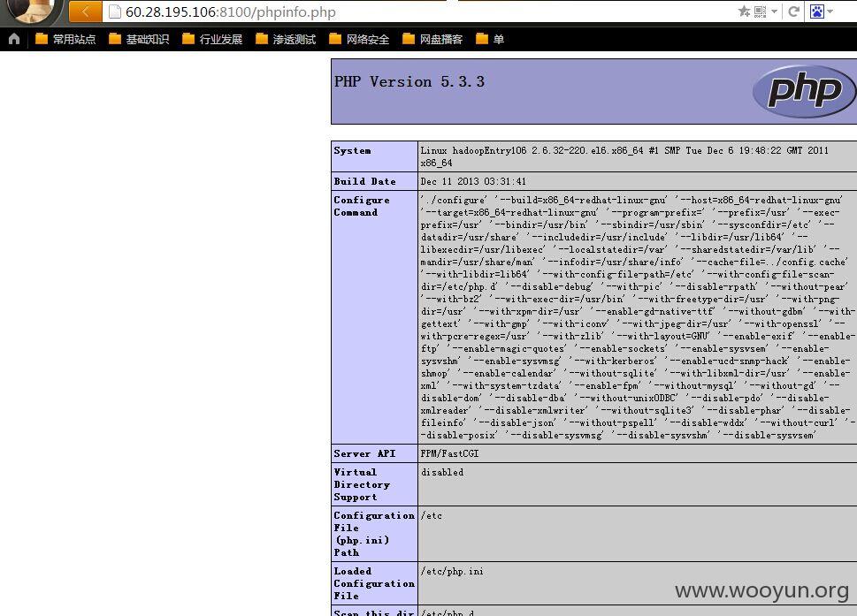857x616 pixels.
Task: Click the './configure' command text block
Action: point(638,317)
